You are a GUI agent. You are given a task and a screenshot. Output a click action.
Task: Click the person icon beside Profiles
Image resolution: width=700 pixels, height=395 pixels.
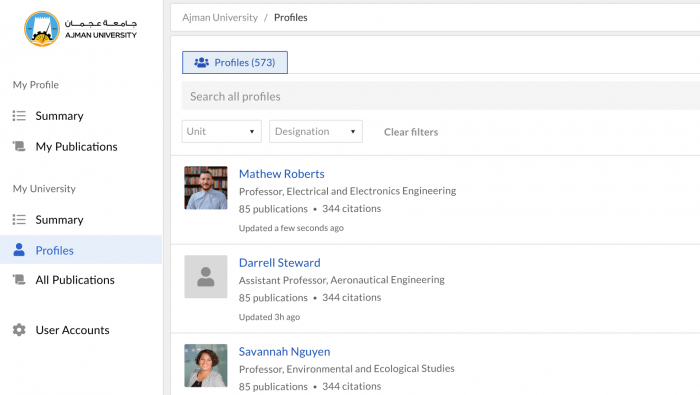click(19, 250)
